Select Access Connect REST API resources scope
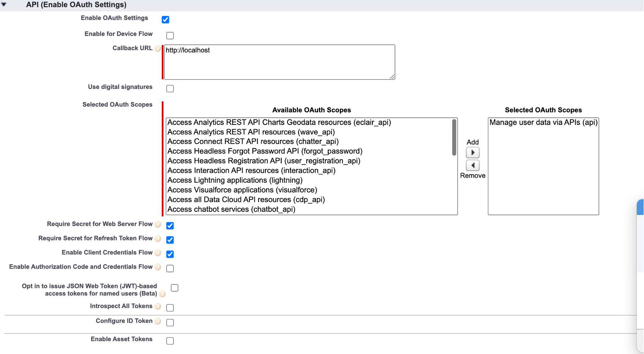The image size is (644, 354). (253, 141)
